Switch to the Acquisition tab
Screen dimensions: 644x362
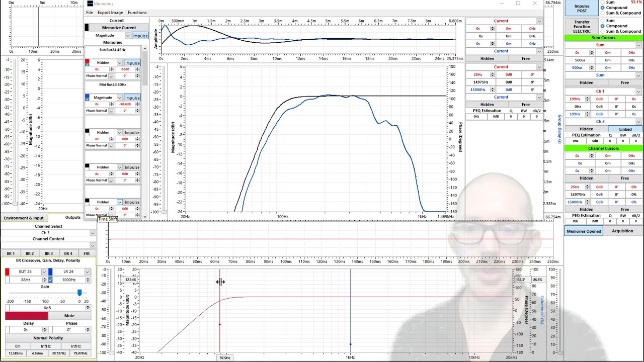click(x=622, y=231)
